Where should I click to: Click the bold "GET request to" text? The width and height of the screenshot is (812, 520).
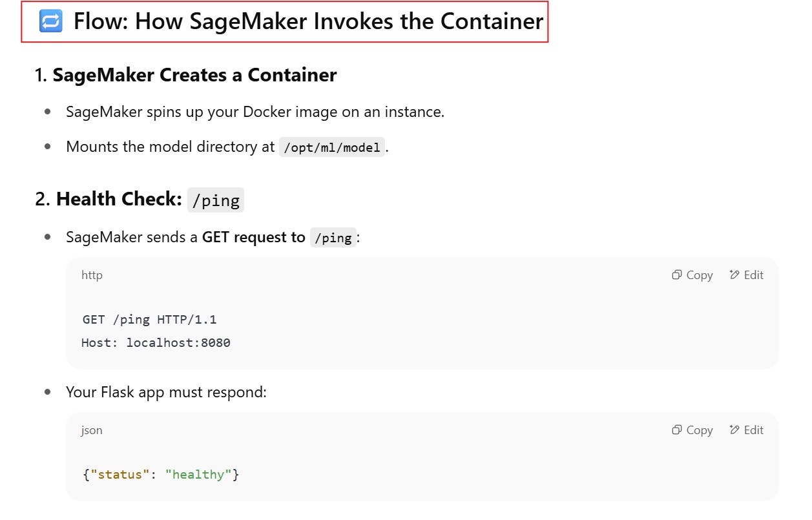[253, 237]
